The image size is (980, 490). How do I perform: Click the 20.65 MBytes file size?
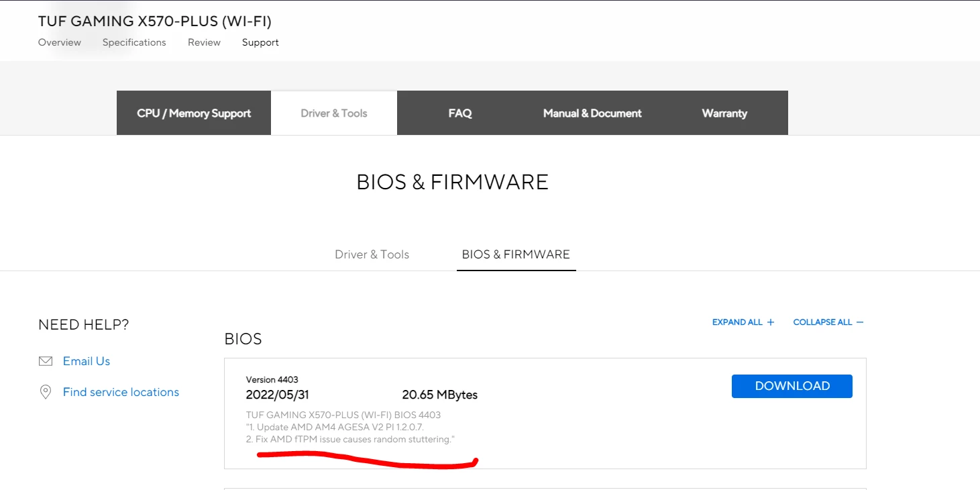pos(440,395)
